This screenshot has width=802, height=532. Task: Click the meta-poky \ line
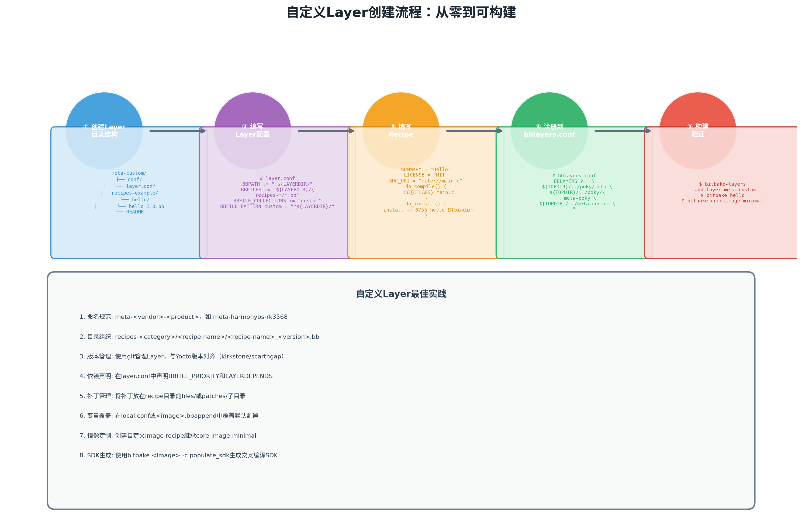click(580, 198)
